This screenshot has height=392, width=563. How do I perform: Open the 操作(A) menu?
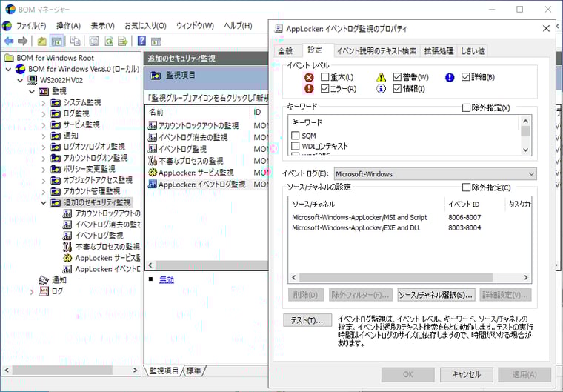68,26
